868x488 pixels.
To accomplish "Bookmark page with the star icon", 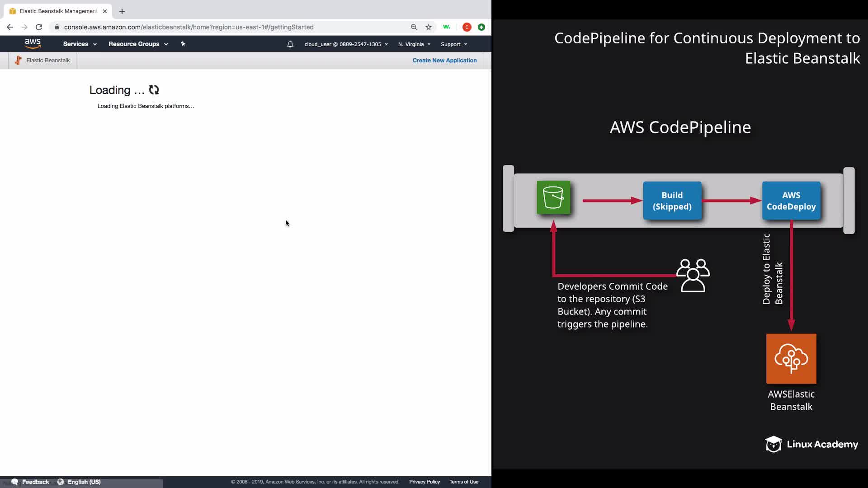I will (x=429, y=27).
